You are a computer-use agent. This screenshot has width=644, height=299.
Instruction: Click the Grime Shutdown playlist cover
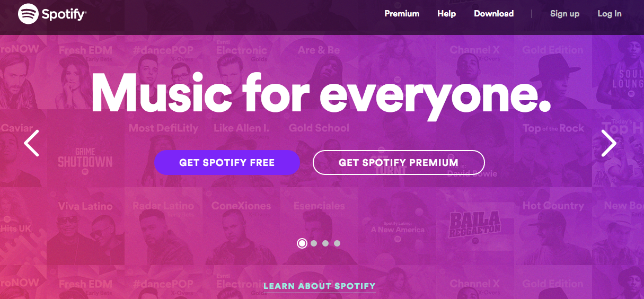point(85,148)
